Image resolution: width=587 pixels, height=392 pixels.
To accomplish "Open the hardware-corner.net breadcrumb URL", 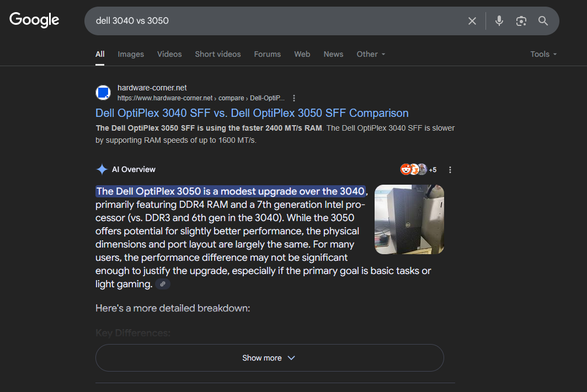I will click(x=201, y=98).
